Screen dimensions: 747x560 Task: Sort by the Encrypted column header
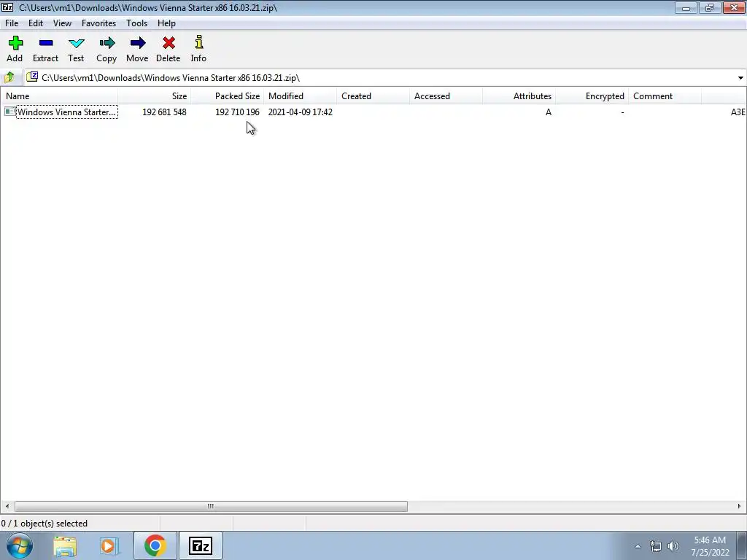point(592,96)
